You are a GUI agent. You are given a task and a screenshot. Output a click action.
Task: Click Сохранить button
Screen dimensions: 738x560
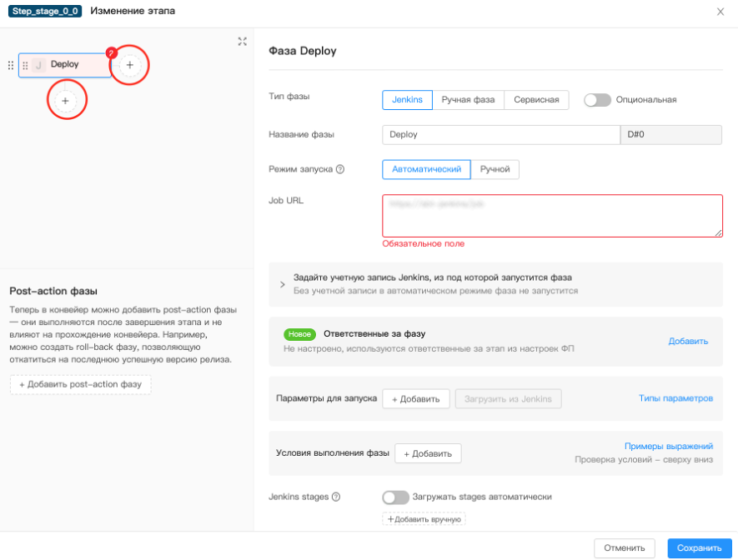tap(699, 548)
